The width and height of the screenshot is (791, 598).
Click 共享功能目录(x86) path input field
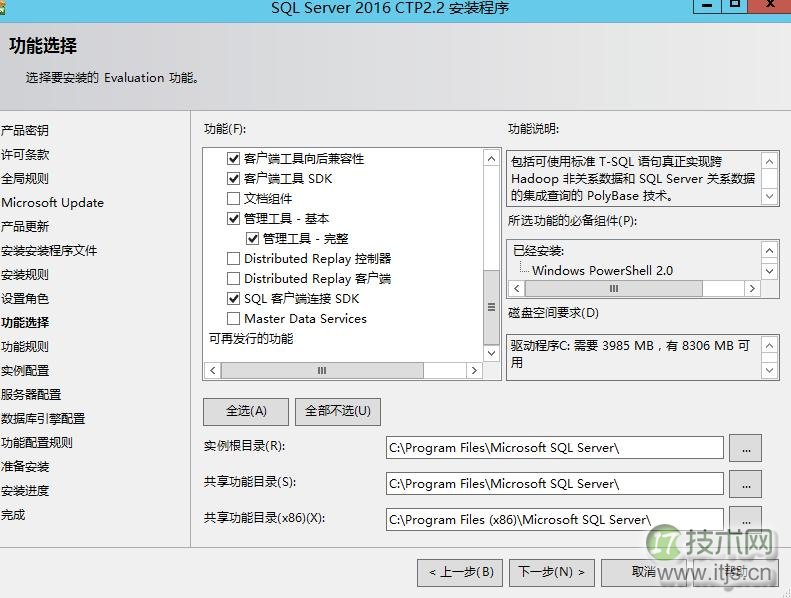pos(554,519)
